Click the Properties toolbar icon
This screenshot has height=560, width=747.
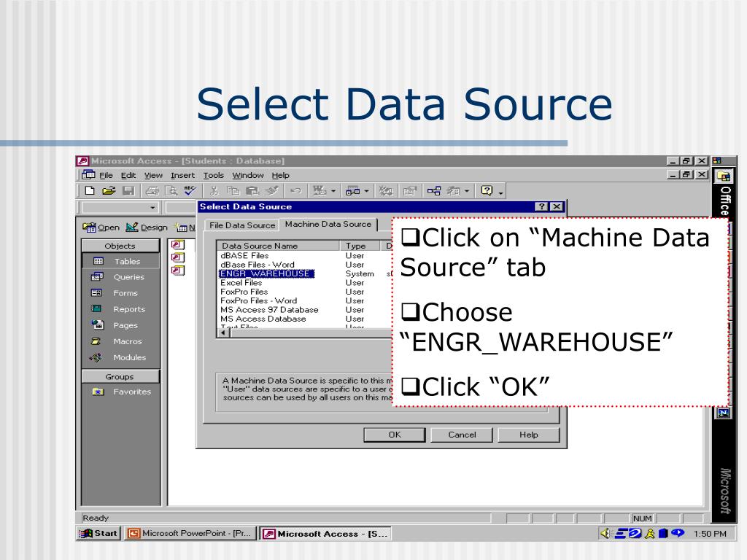point(409,191)
